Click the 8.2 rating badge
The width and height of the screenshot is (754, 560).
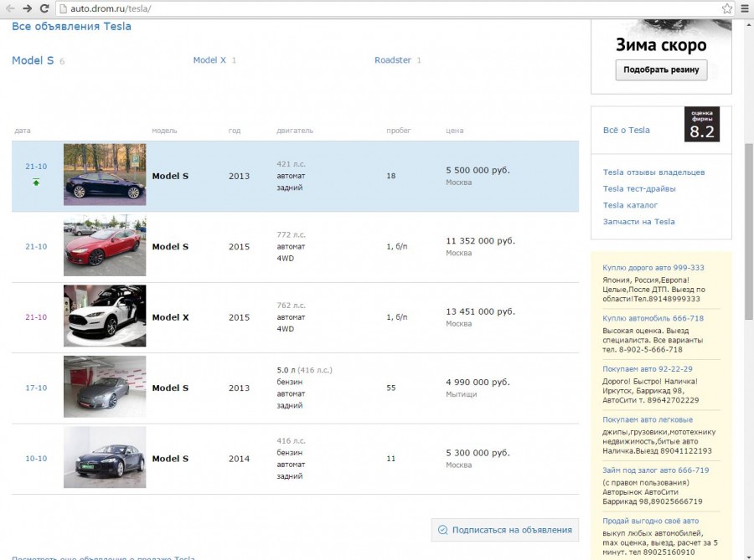pyautogui.click(x=701, y=125)
